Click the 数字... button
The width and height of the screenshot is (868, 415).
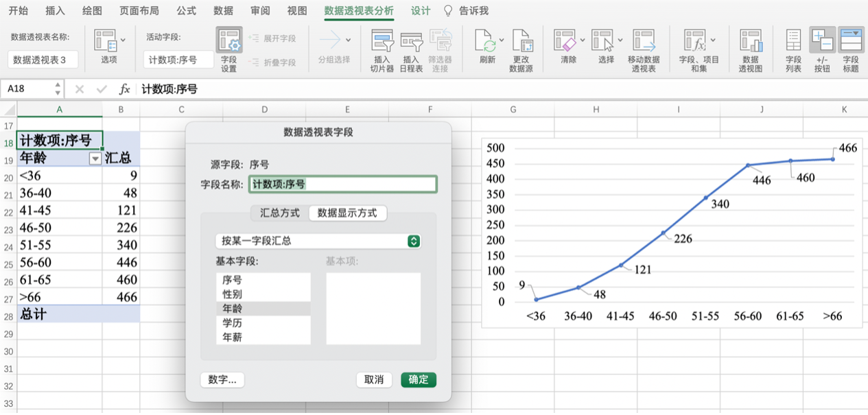(x=222, y=379)
